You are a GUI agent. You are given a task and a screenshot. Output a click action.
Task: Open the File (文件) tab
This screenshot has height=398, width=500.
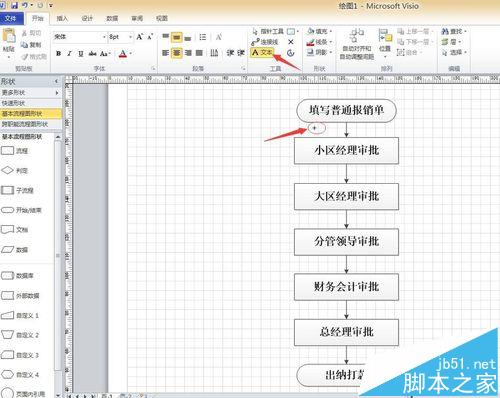pos(11,18)
